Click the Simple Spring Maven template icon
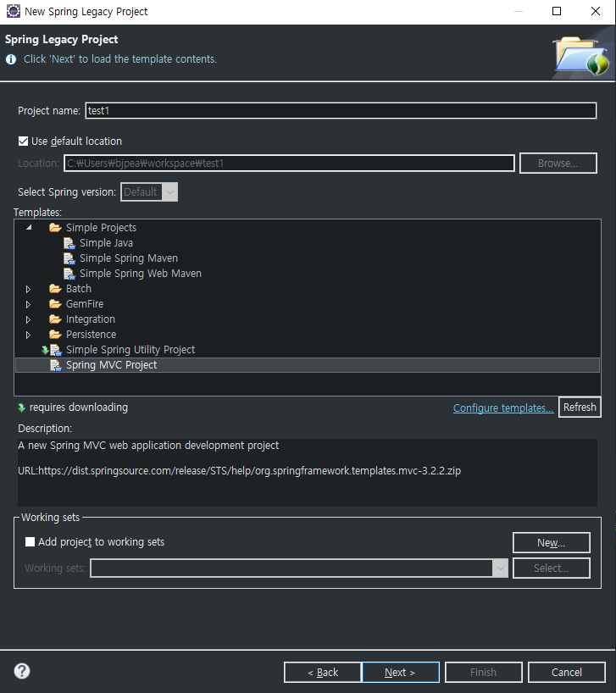This screenshot has height=693, width=616. point(69,258)
